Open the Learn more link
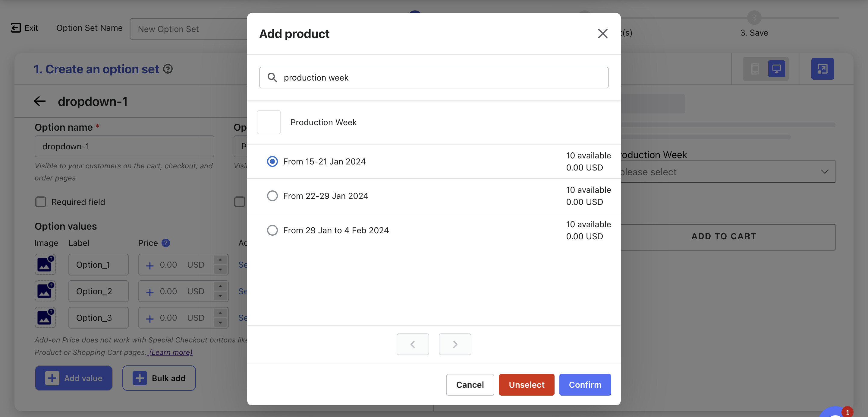 coord(171,352)
